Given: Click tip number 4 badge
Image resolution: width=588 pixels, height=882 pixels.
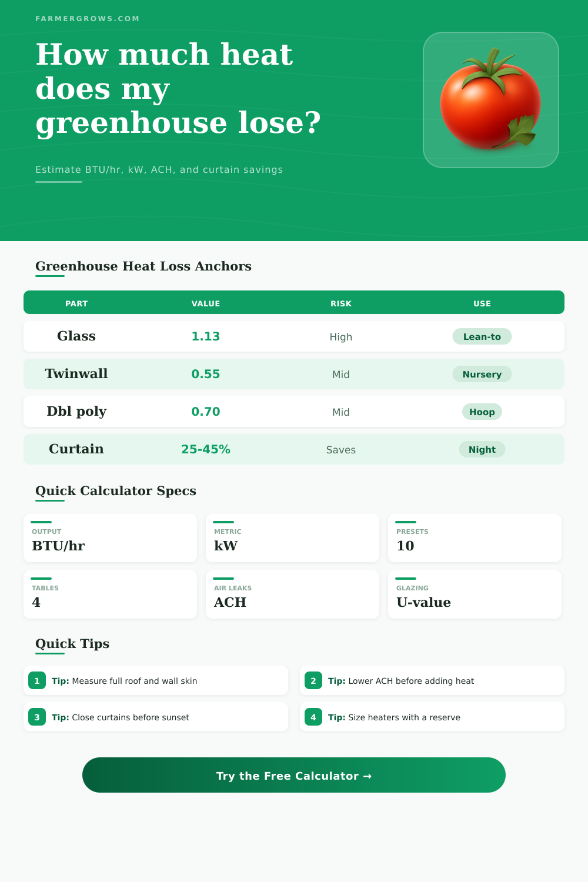Looking at the screenshot, I should pos(313,717).
